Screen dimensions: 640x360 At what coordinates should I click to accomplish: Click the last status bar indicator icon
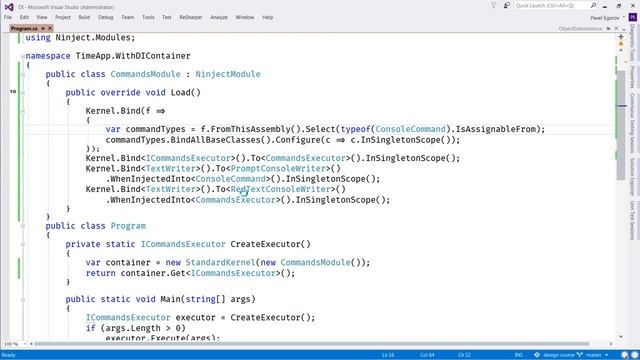point(635,355)
